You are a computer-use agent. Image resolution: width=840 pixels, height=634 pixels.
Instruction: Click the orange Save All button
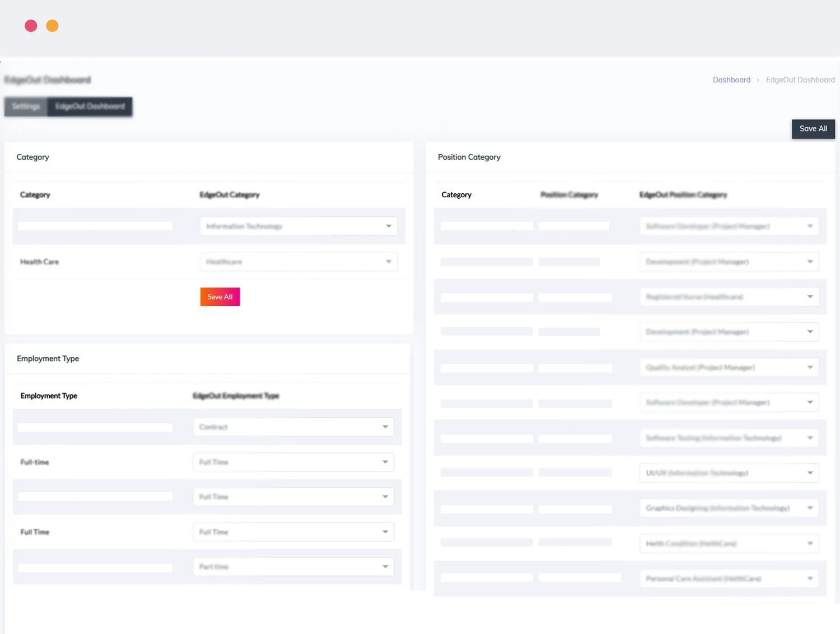pyautogui.click(x=220, y=297)
